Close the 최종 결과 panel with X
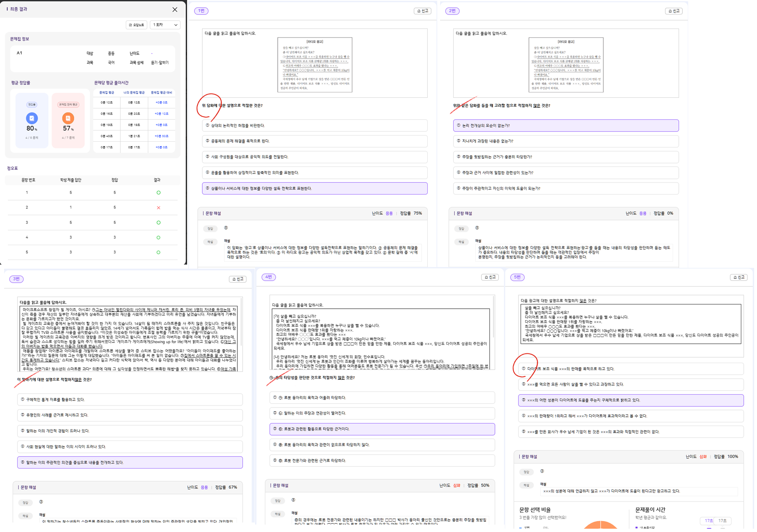The width and height of the screenshot is (757, 532). pos(175,9)
